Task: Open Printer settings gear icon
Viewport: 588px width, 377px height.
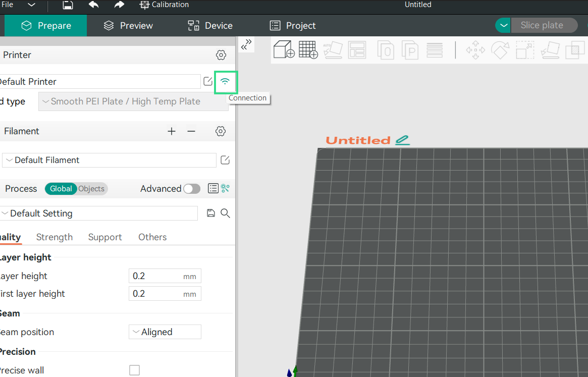Action: (x=221, y=55)
